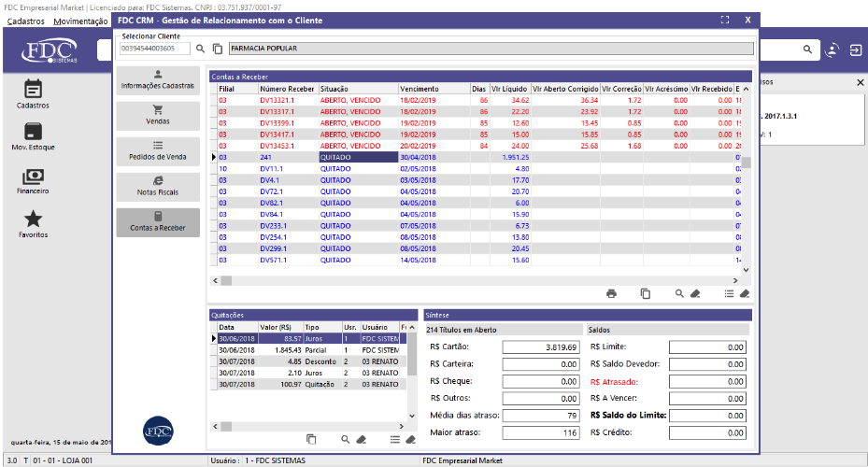Search for a client with the magnifier icon
This screenshot has width=868, height=467.
[200, 49]
